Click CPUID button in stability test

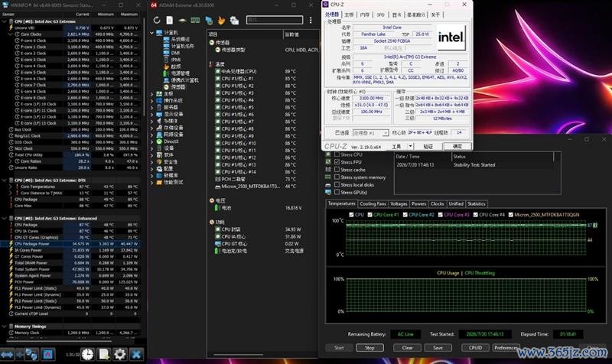coord(475,348)
